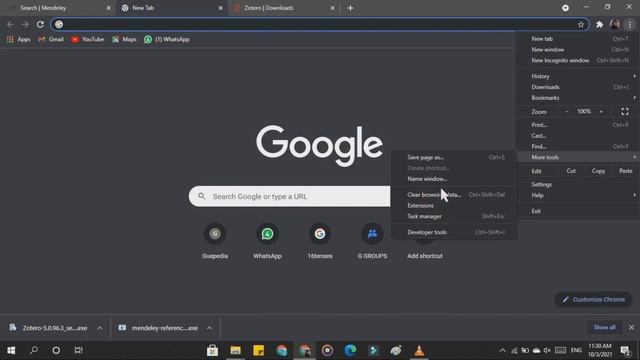Open the G GROUPS shortcut tile
Image resolution: width=640 pixels, height=360 pixels.
pyautogui.click(x=372, y=241)
